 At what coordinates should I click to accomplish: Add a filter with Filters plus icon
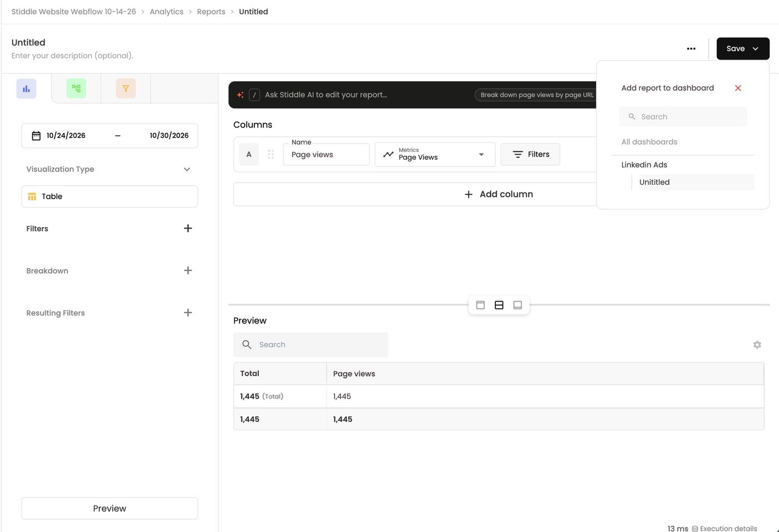point(188,228)
